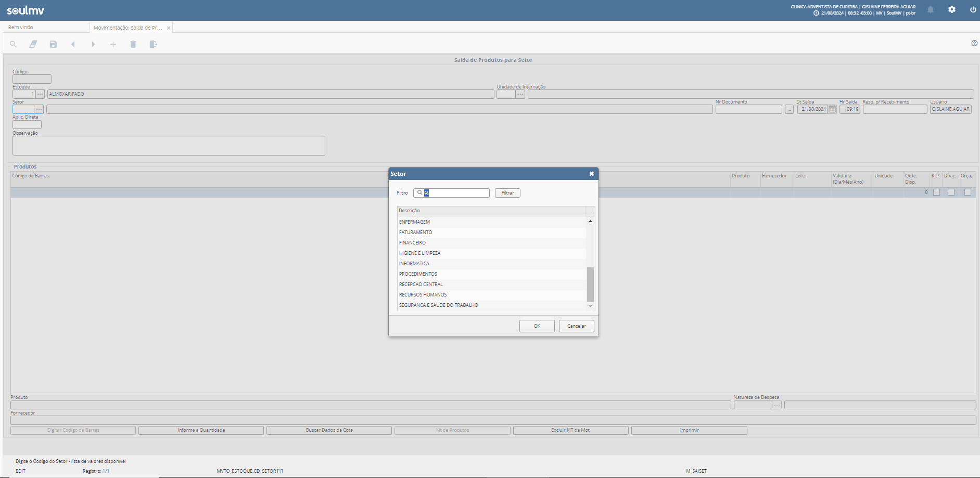Open the Dt Saída calendar picker icon

(x=832, y=109)
